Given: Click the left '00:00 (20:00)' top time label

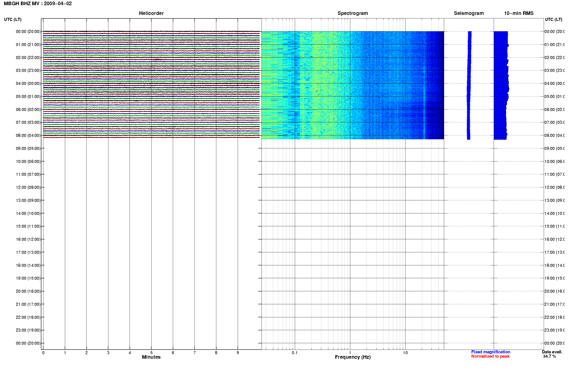Looking at the screenshot, I should click(28, 31).
